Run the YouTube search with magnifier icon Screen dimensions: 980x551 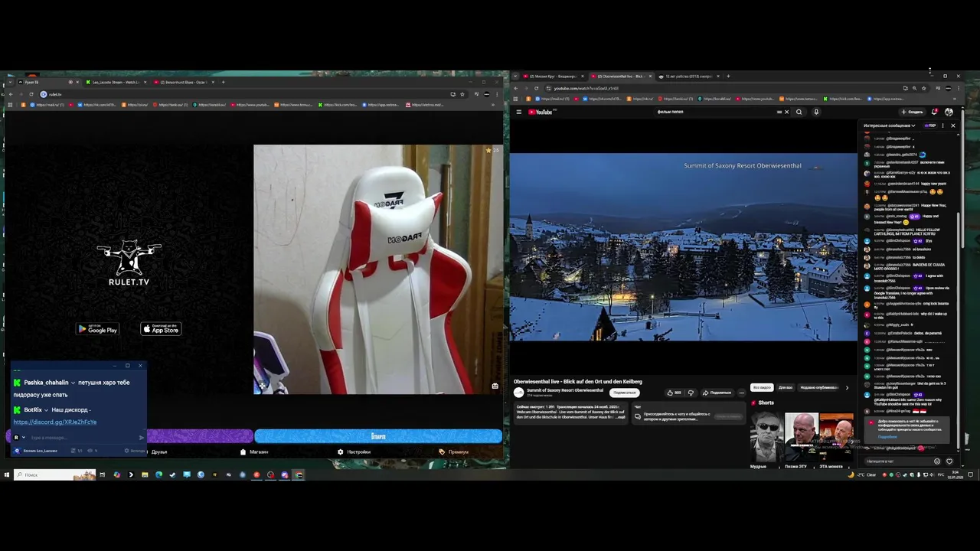coord(799,112)
